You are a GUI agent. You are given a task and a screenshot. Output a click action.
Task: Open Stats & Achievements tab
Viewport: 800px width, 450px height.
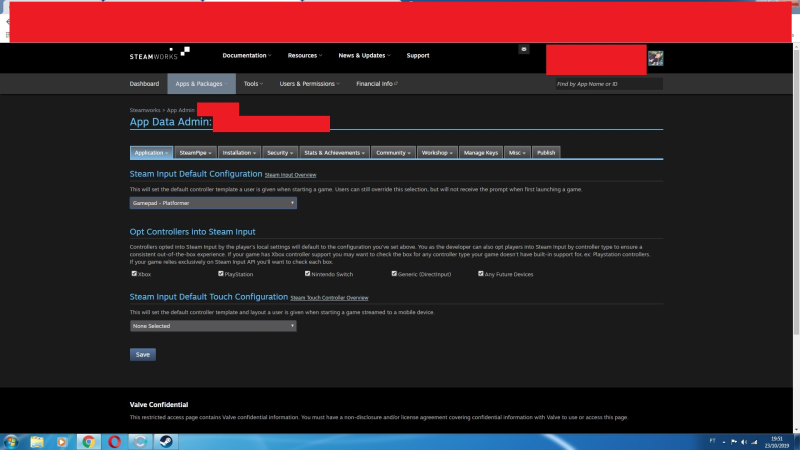pos(334,153)
